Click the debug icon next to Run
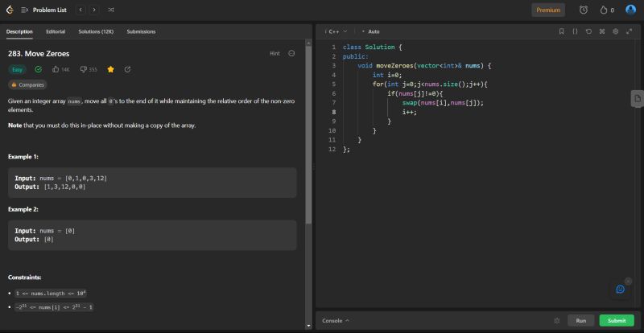 click(x=557, y=321)
